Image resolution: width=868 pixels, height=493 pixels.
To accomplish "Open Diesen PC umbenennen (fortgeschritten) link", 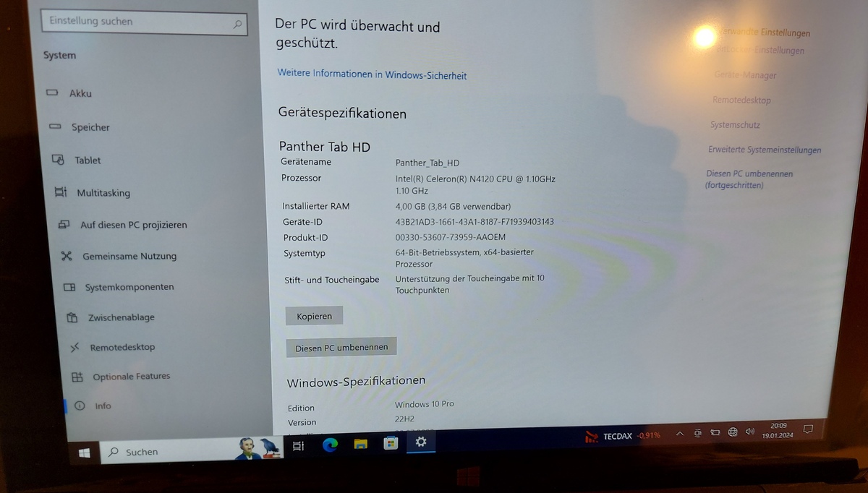I will point(749,180).
